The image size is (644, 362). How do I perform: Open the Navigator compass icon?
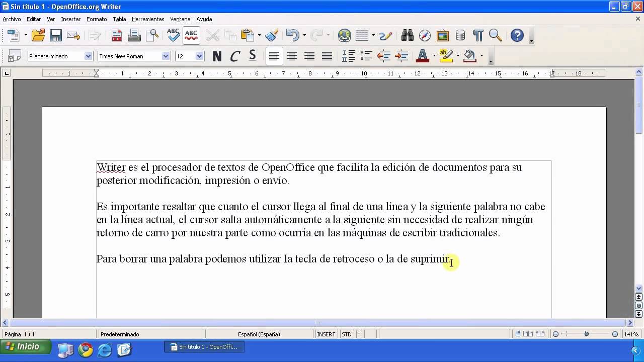(x=425, y=35)
